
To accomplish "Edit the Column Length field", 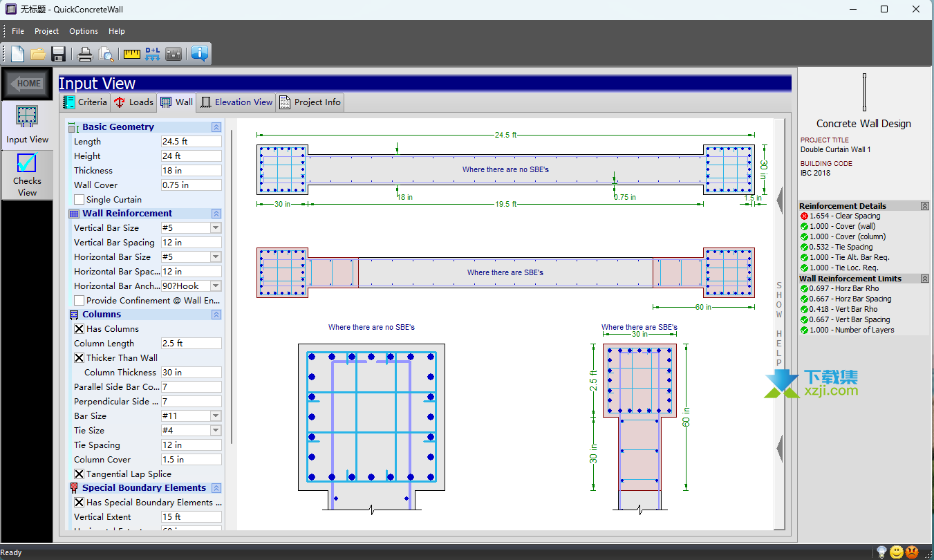I will click(191, 344).
